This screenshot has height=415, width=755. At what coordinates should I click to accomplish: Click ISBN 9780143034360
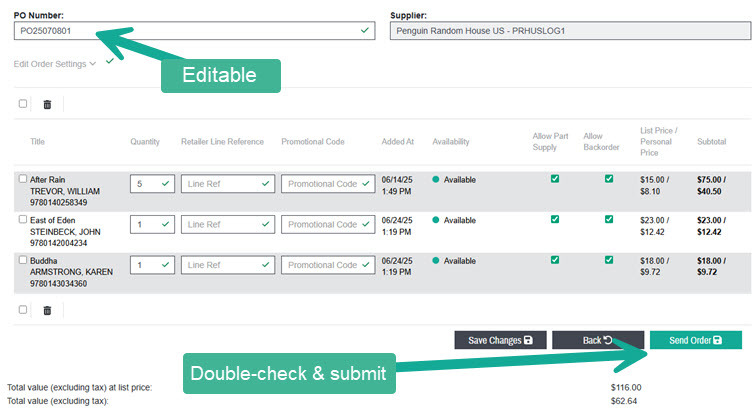(x=59, y=284)
